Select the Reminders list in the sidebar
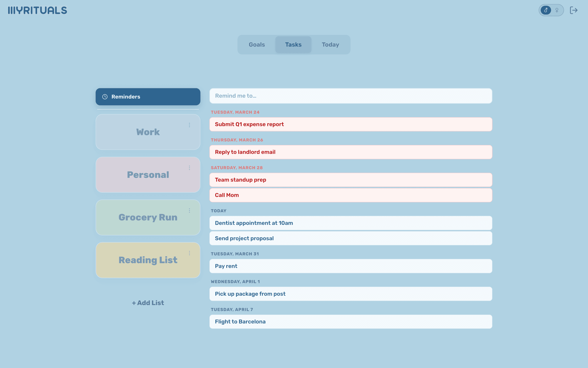588x368 pixels. [x=148, y=97]
